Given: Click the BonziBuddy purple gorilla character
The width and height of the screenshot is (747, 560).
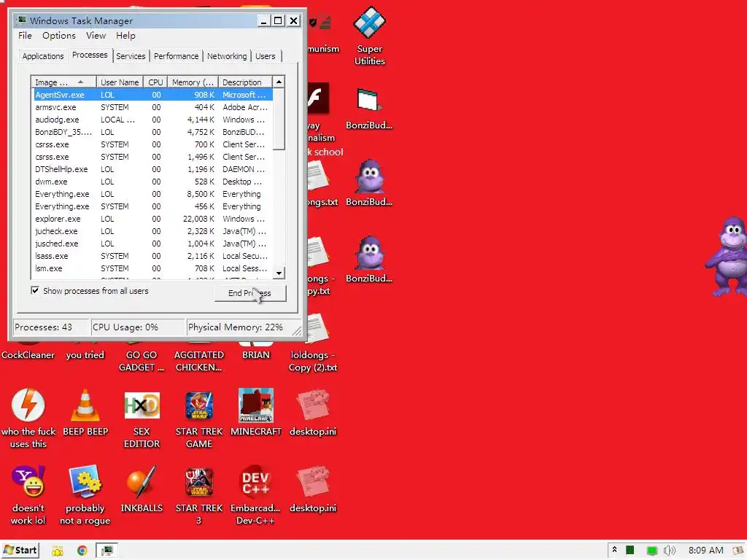Looking at the screenshot, I should (x=727, y=256).
